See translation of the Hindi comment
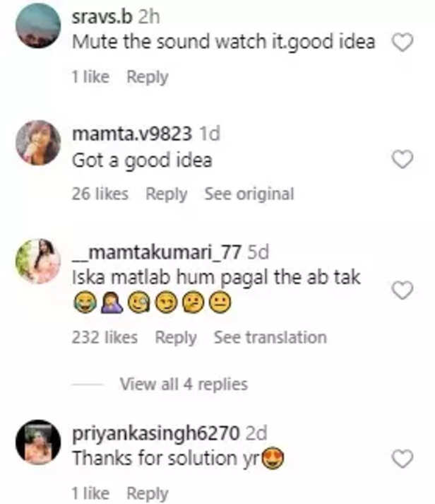The width and height of the screenshot is (435, 504). [x=270, y=338]
